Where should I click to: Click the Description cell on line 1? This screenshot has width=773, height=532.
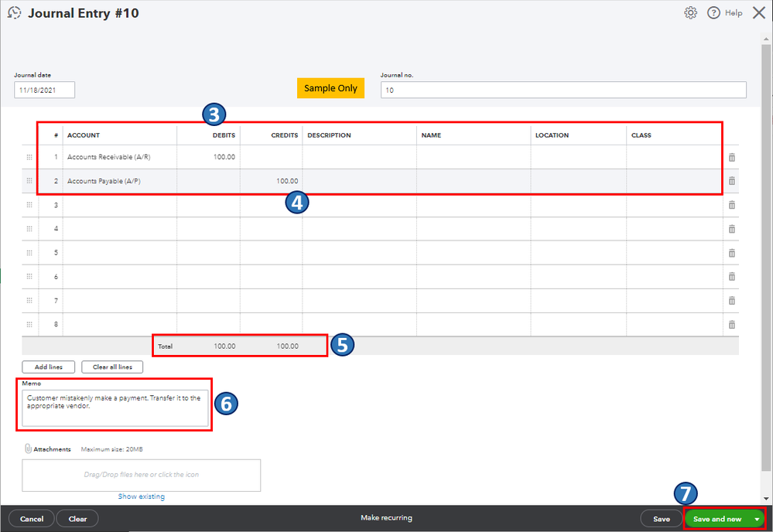(359, 157)
